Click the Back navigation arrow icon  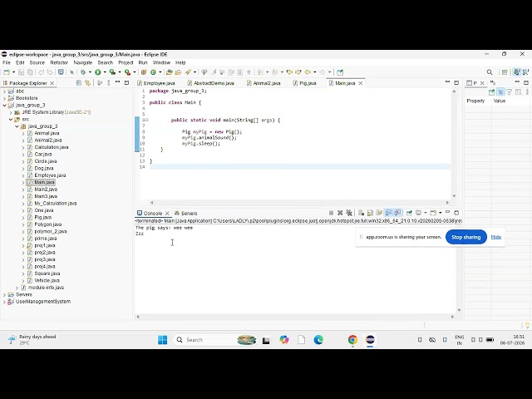click(308, 72)
